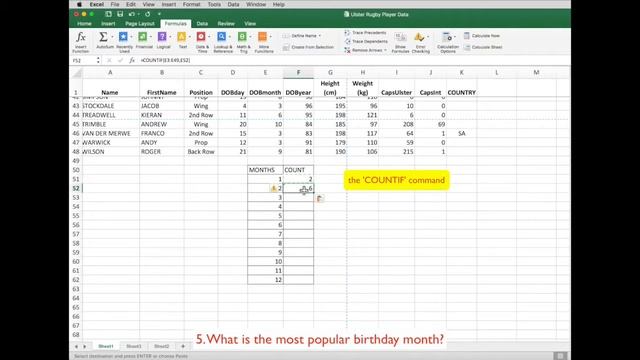Click Calculate Sheet
This screenshot has width=640, height=360.
tap(483, 47)
